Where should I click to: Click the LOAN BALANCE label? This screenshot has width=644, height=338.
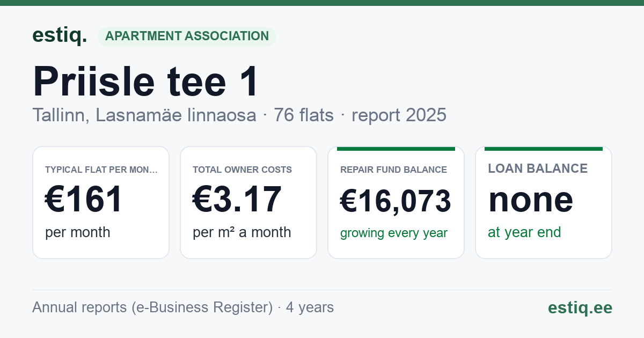[538, 168]
